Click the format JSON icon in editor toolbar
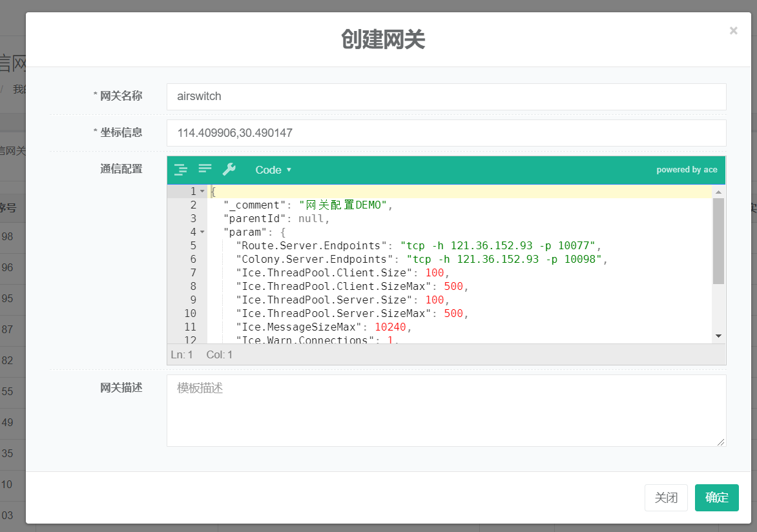Viewport: 757px width, 532px height. (181, 170)
